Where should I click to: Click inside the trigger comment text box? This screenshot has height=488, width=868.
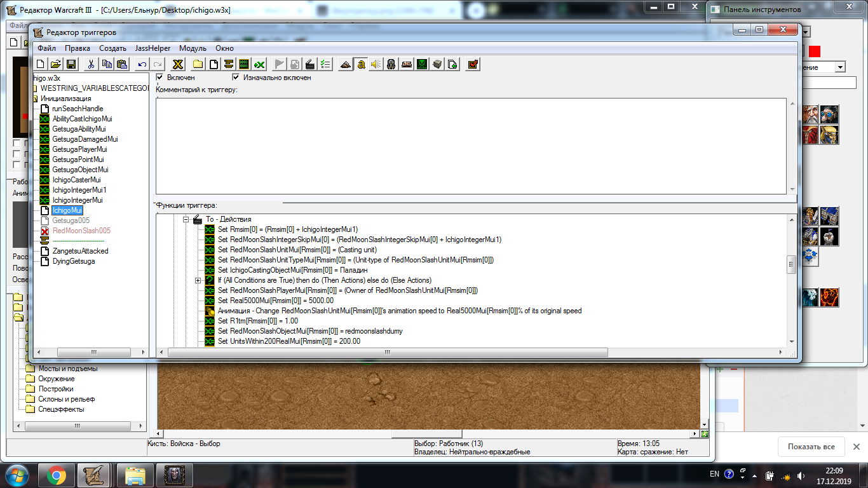(x=471, y=146)
